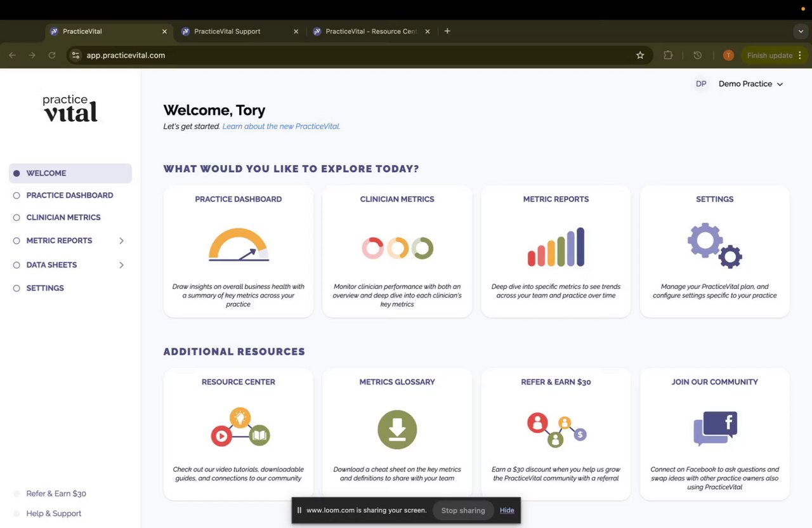Close the PracticeVital Support tab
This screenshot has width=812, height=528.
296,31
